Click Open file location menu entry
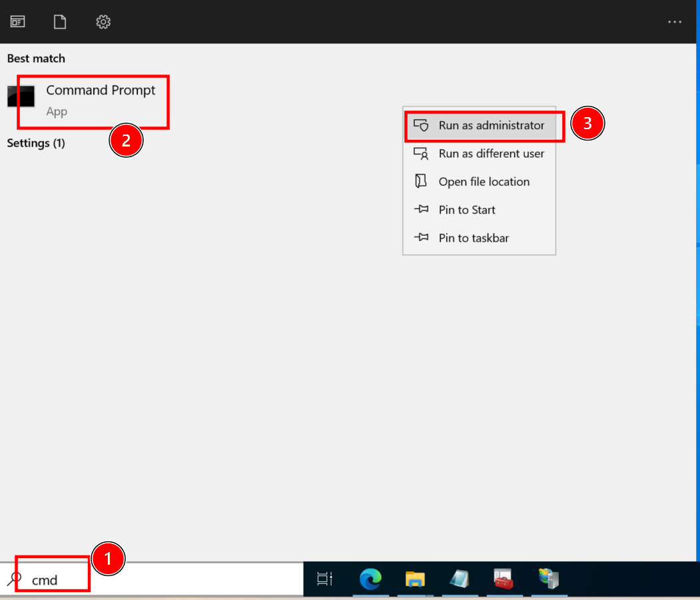This screenshot has height=600, width=700. click(x=484, y=182)
